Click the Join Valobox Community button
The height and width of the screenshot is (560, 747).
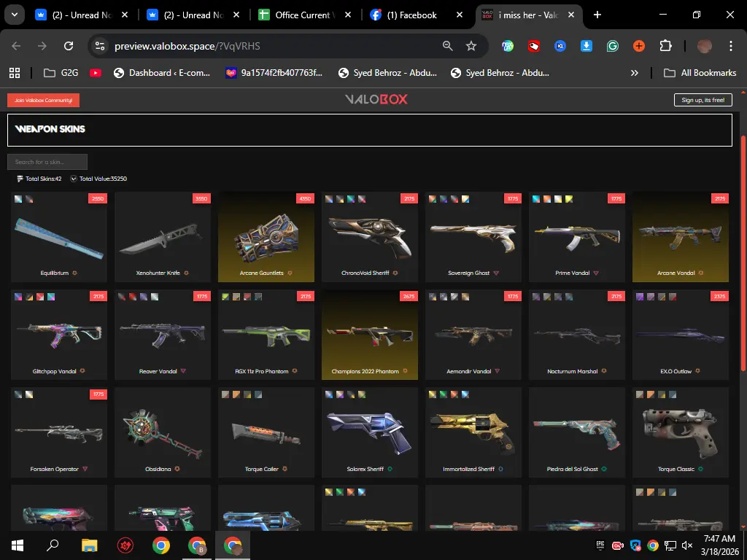click(x=43, y=100)
